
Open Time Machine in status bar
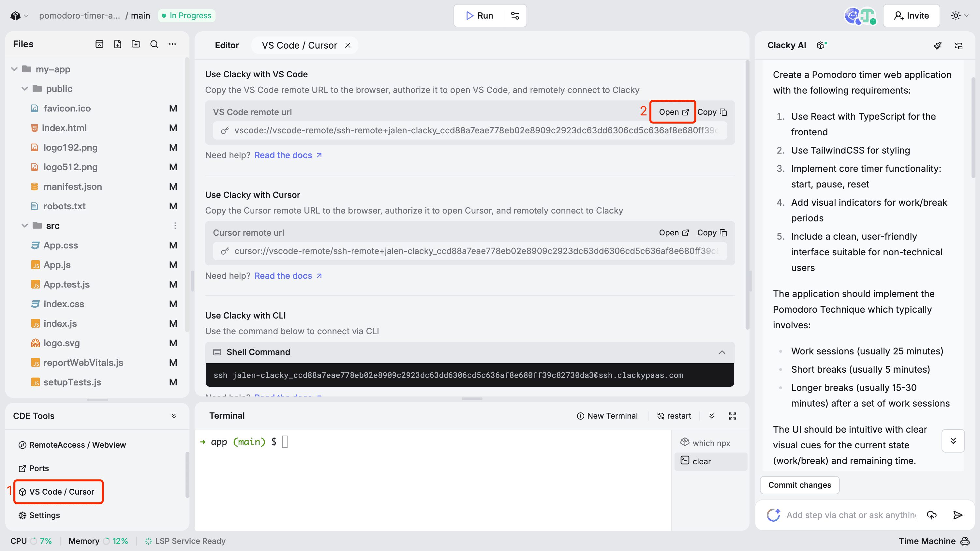934,541
